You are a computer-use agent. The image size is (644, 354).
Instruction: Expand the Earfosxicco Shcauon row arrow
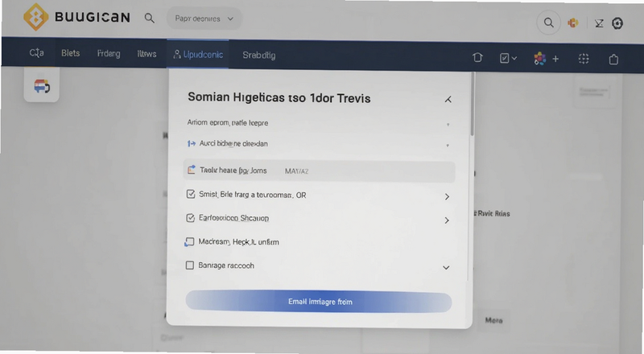[447, 220]
